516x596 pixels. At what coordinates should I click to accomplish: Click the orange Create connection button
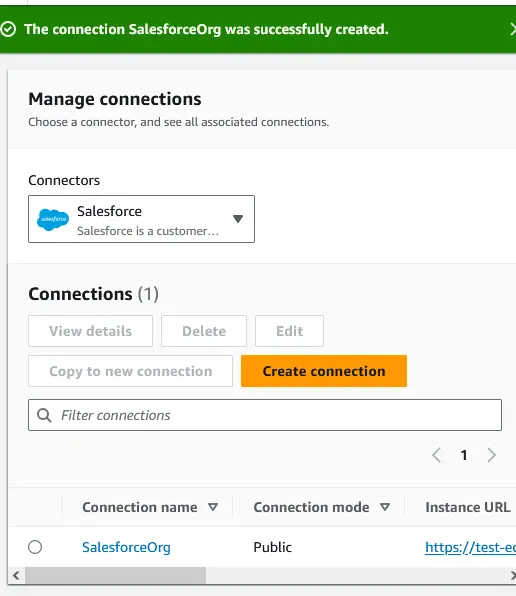pos(324,371)
